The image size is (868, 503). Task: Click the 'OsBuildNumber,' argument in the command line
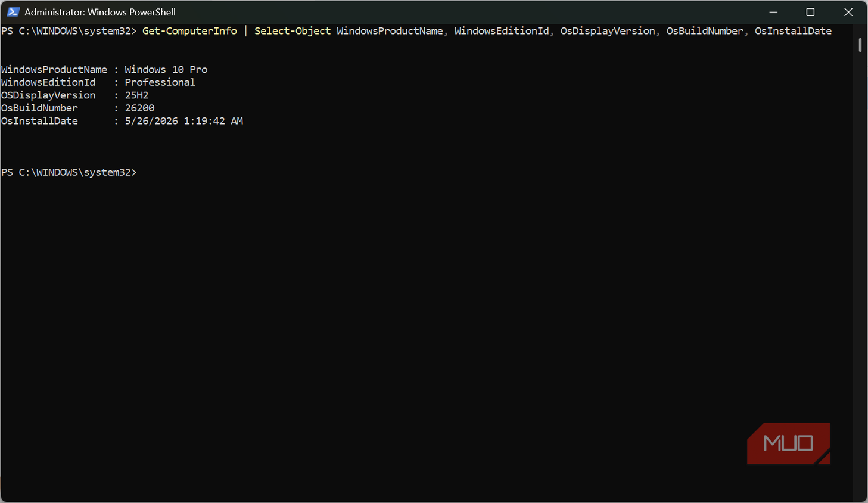(x=707, y=31)
